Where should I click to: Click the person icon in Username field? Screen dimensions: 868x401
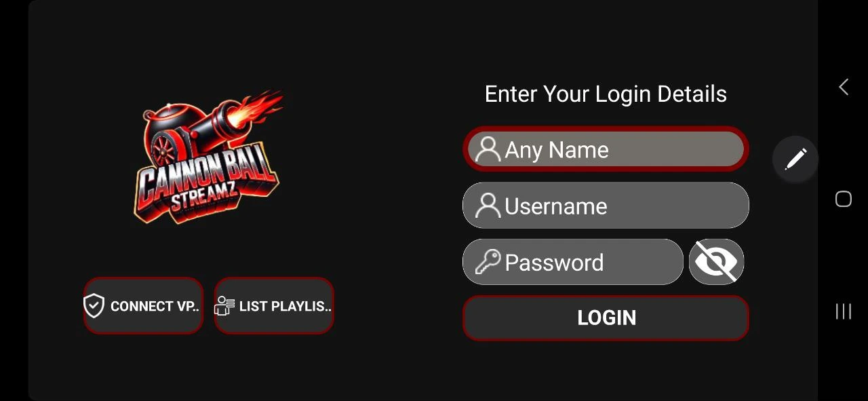(x=488, y=206)
